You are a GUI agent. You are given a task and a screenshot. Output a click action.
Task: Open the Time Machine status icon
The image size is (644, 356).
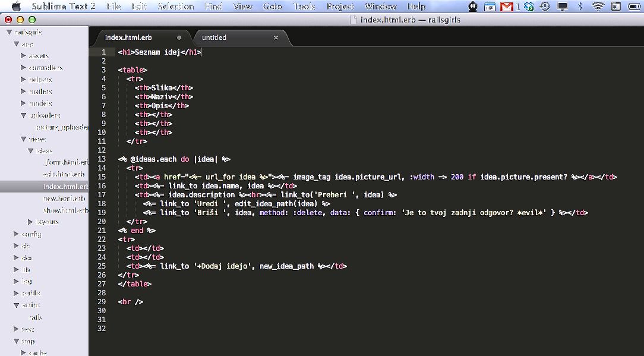click(545, 7)
